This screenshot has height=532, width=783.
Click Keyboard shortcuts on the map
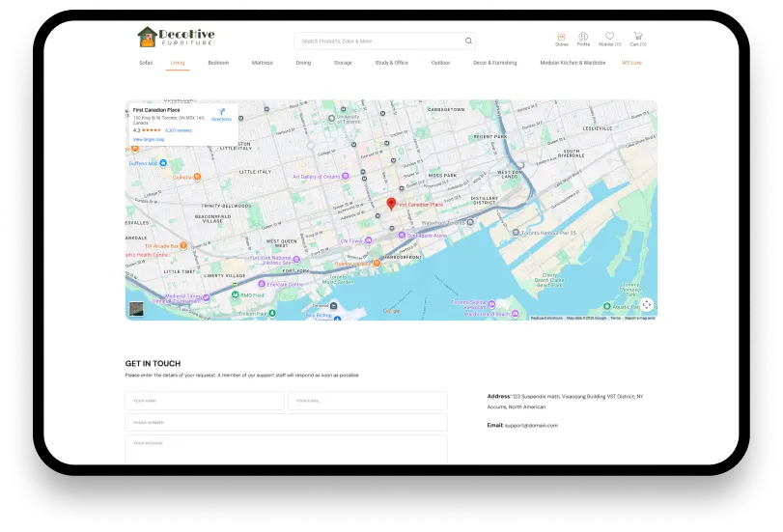click(546, 318)
